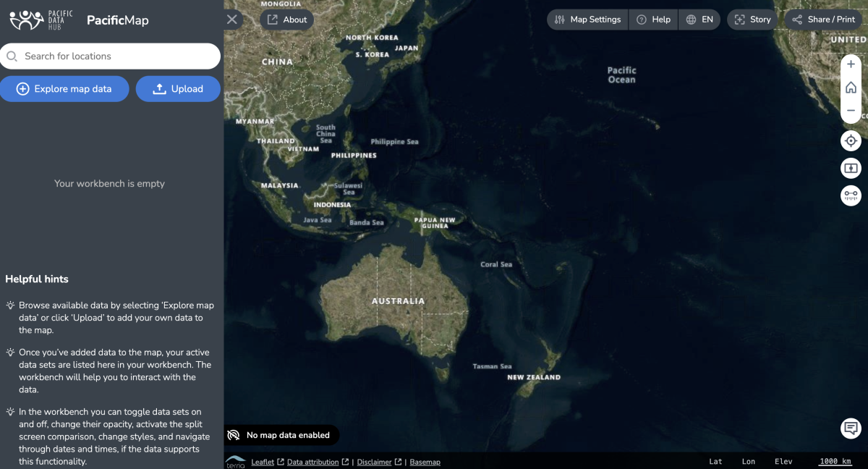This screenshot has width=868, height=469.
Task: Click the INDONESIA map label
Action: pyautogui.click(x=332, y=205)
